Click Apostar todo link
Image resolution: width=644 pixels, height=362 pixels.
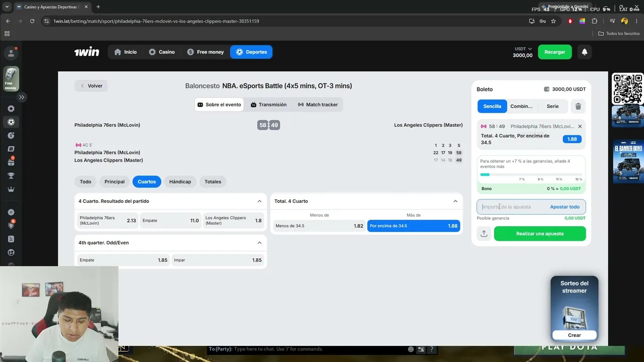565,207
